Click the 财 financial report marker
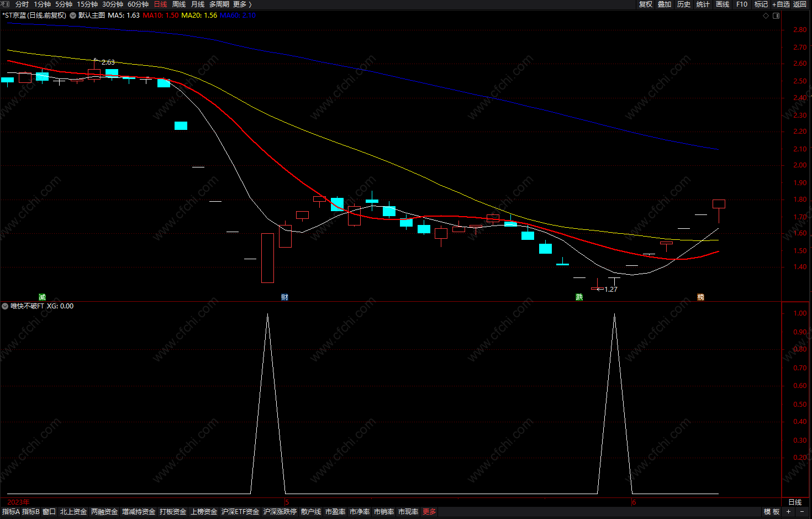Image resolution: width=812 pixels, height=519 pixels. 284,297
